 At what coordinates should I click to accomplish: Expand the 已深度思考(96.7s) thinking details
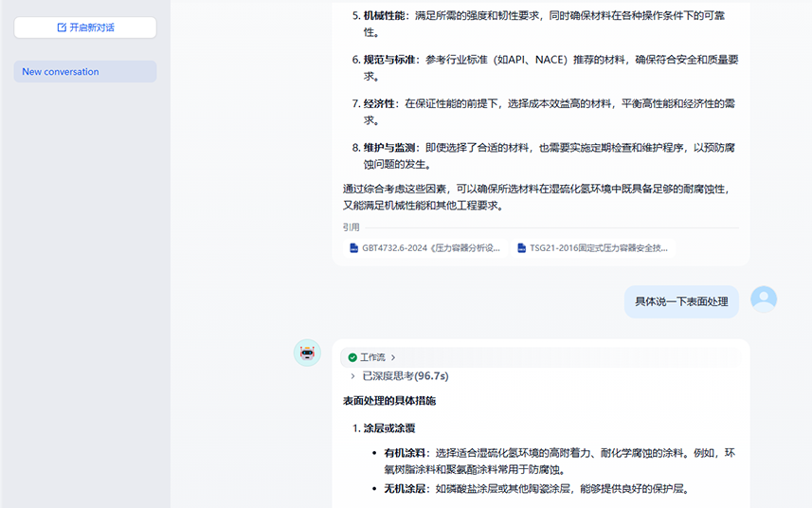399,376
